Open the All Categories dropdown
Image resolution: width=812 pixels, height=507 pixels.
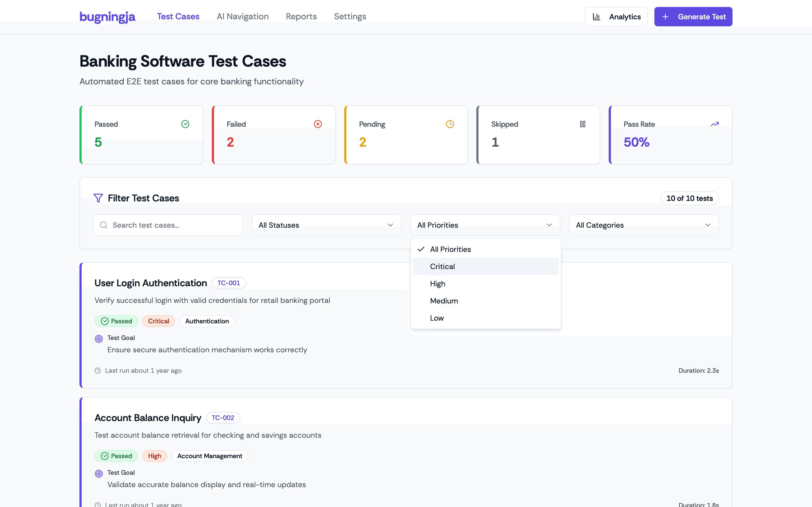(644, 225)
